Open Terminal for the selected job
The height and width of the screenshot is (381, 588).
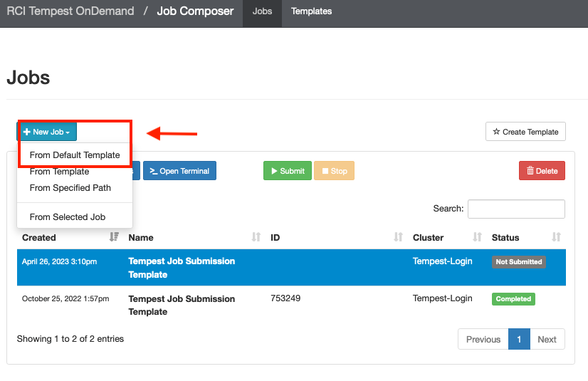179,171
